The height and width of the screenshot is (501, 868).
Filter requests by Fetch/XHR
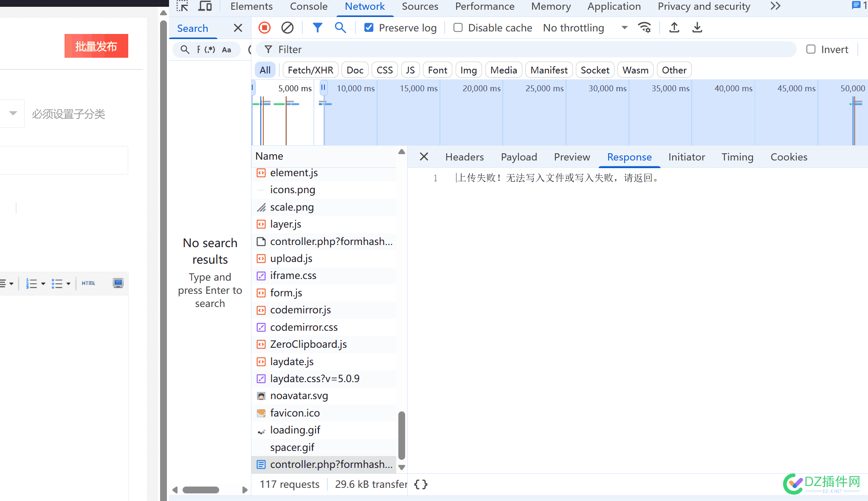click(x=310, y=70)
